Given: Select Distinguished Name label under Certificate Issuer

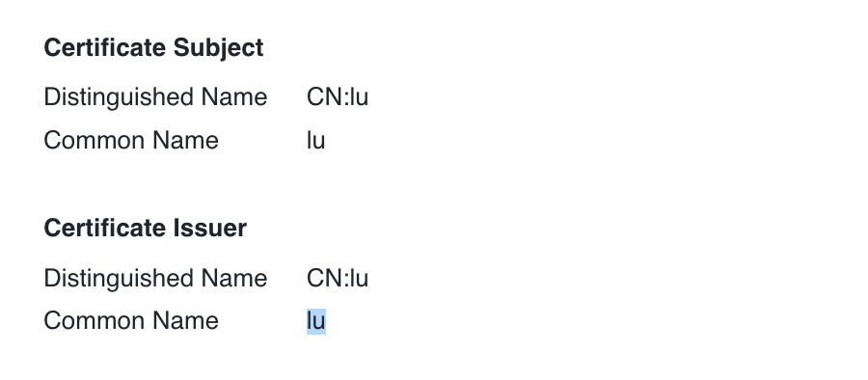Looking at the screenshot, I should tap(155, 279).
